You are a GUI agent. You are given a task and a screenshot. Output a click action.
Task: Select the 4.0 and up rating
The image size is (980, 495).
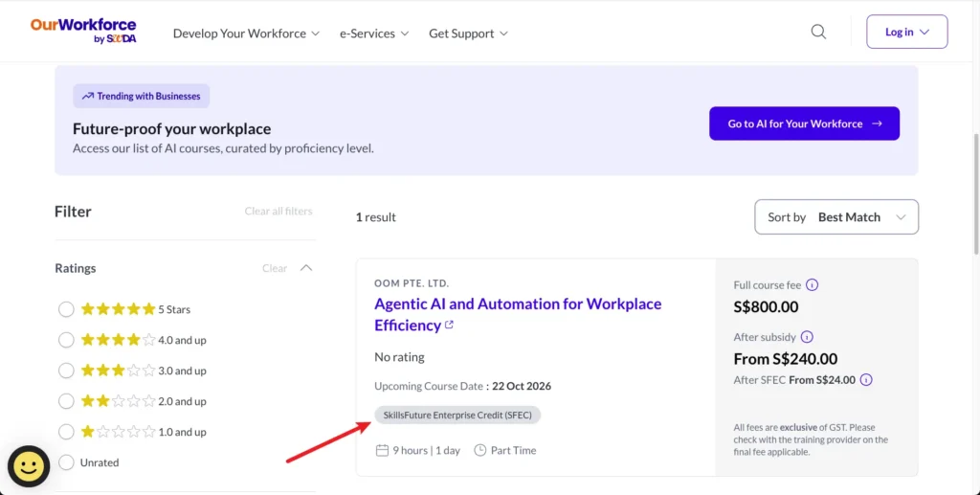click(66, 340)
